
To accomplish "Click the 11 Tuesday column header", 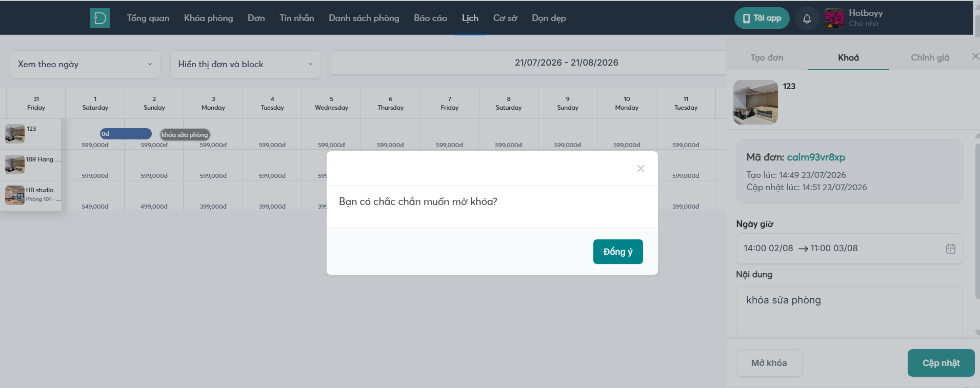I will [686, 103].
